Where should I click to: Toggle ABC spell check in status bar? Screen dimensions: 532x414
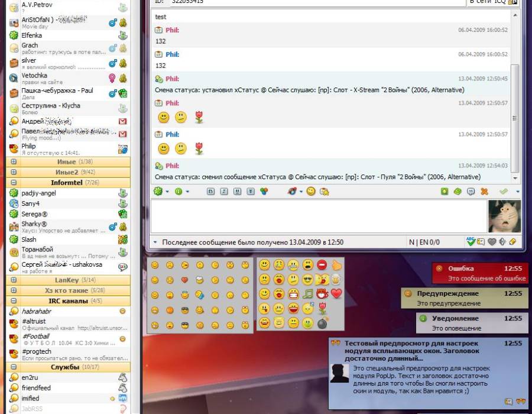click(471, 242)
